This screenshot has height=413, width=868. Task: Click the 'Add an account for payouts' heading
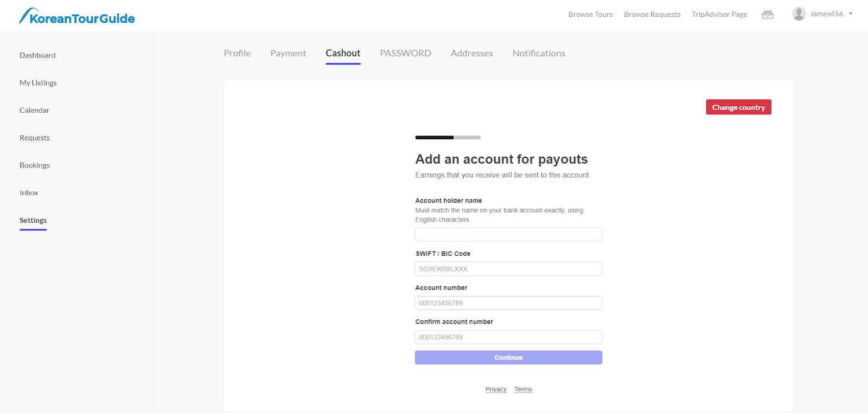click(x=501, y=159)
